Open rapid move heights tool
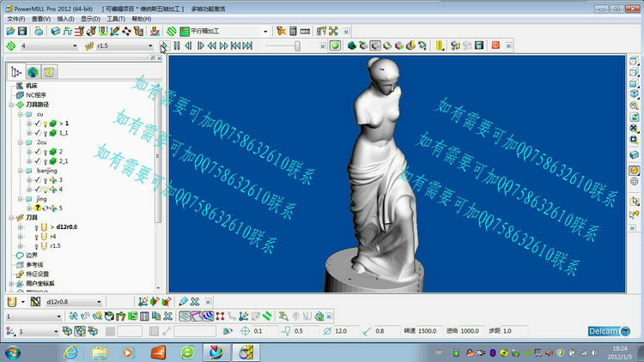The height and width of the screenshot is (362, 644). [x=79, y=31]
